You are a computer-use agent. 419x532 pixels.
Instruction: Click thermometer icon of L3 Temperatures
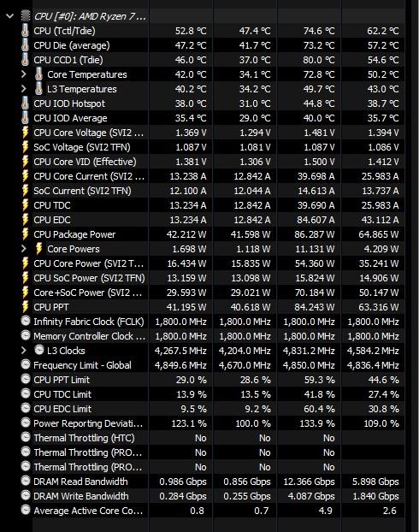[x=38, y=89]
